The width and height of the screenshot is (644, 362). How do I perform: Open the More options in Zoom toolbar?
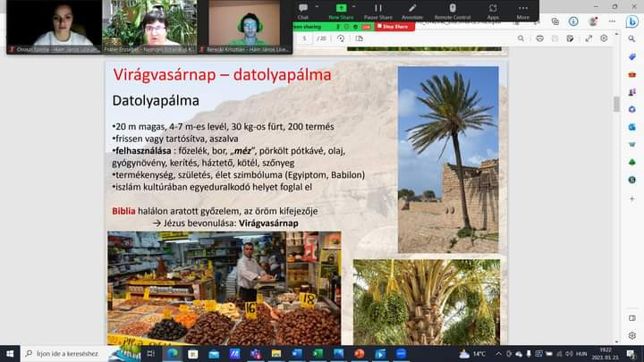(522, 10)
